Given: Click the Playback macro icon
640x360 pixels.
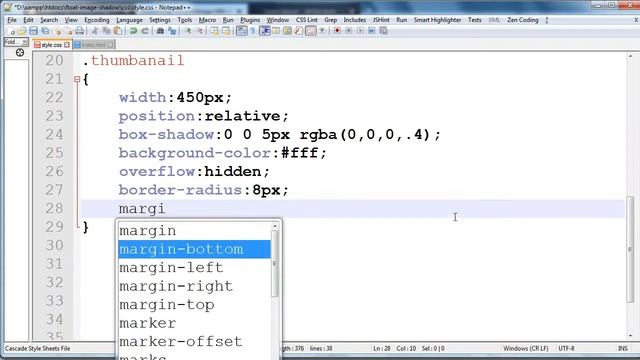Looking at the screenshot, I should point(360,31).
